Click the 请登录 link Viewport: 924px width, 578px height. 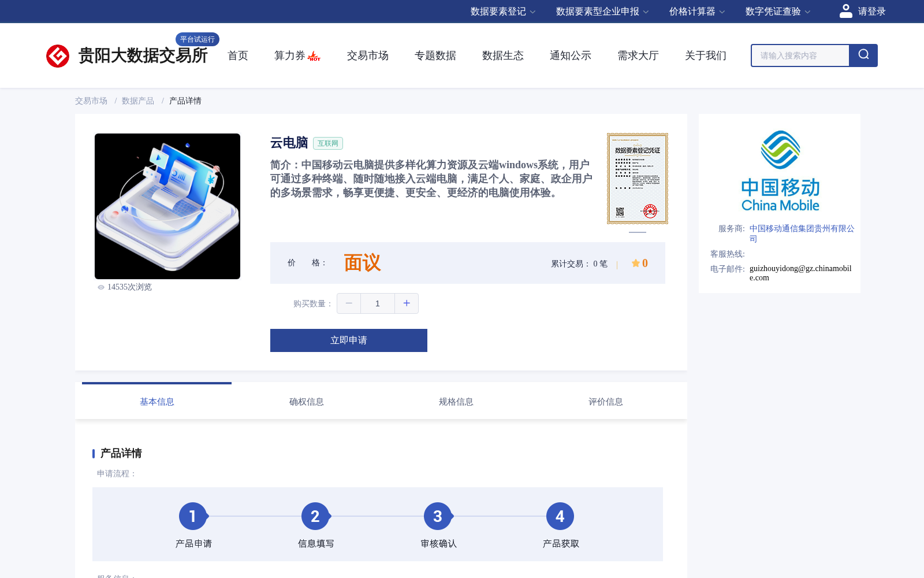[x=871, y=12]
